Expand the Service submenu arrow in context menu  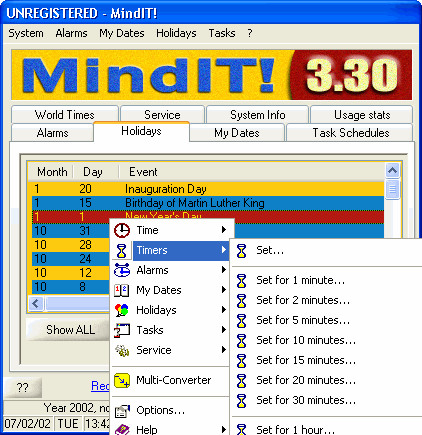tap(224, 350)
